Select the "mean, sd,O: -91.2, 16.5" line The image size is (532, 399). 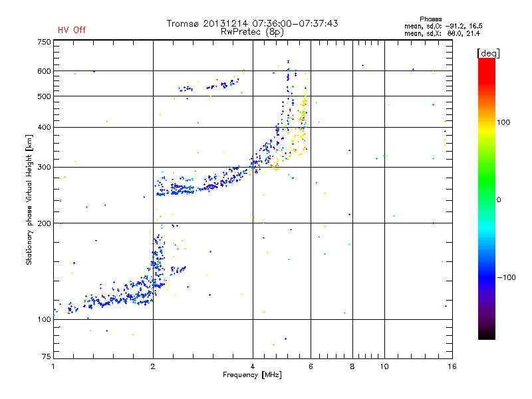tap(443, 26)
